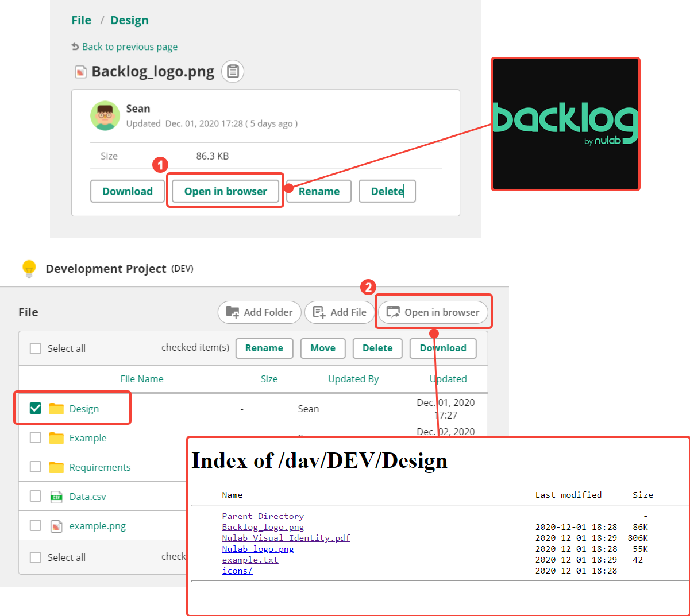Click the File Name column header

142,379
